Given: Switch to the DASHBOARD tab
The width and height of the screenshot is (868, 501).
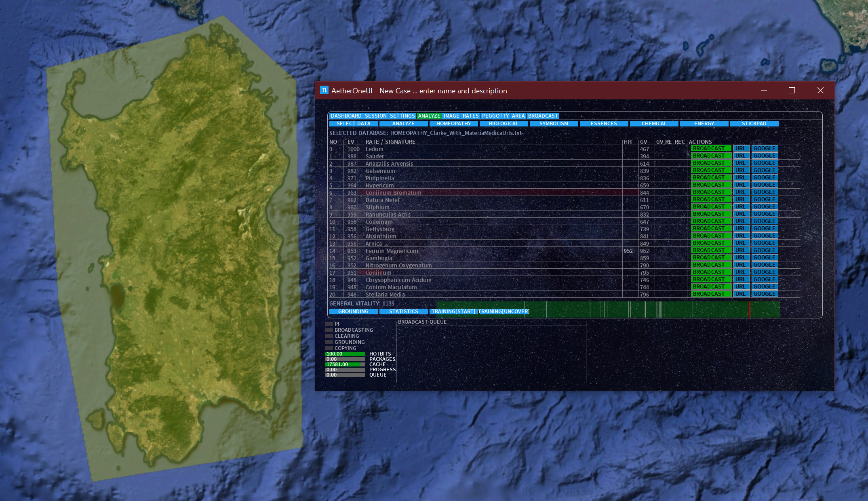Looking at the screenshot, I should (346, 116).
